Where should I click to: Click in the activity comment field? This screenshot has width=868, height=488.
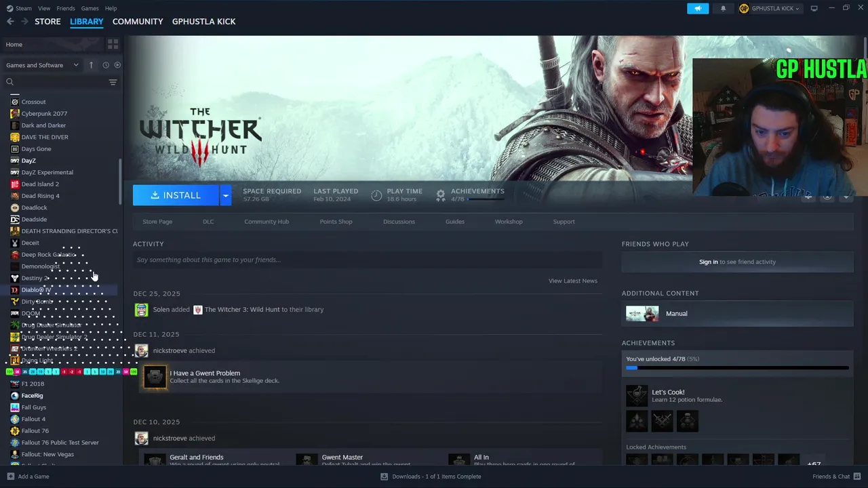[x=368, y=260]
